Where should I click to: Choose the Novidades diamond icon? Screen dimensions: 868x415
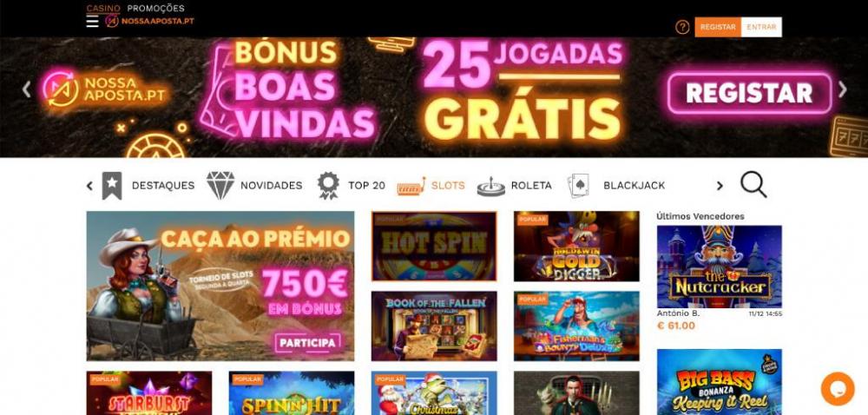coord(220,186)
